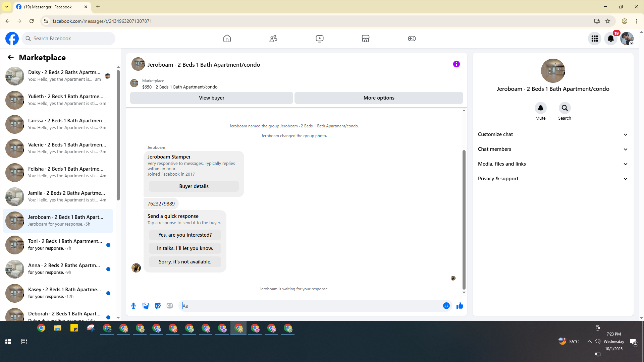This screenshot has width=644, height=362.
Task: Open Yulieth 2 Beds 1 Bath conversation
Action: pos(58,100)
